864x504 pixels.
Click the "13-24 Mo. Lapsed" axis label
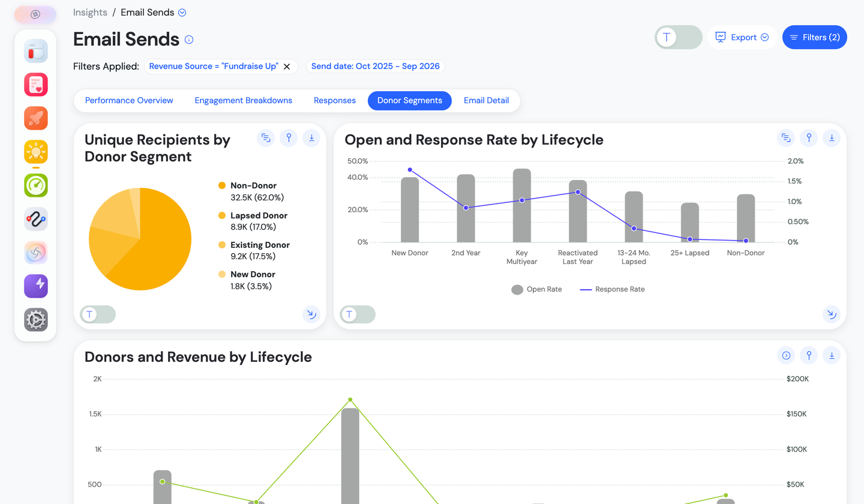[634, 257]
